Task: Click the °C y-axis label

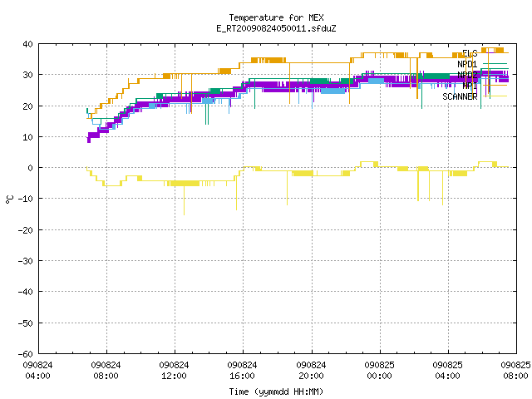Action: click(x=9, y=199)
